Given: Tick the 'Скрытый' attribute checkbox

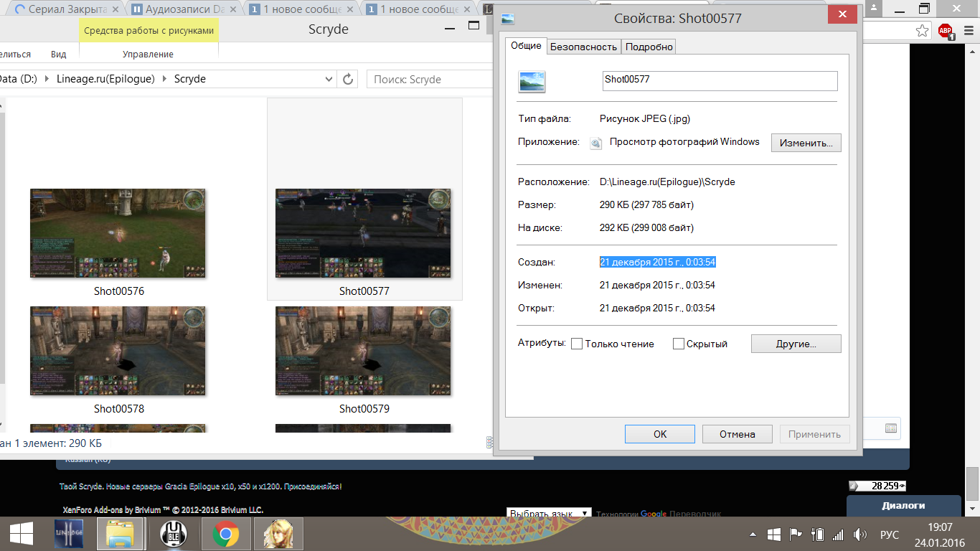Looking at the screenshot, I should click(x=679, y=344).
